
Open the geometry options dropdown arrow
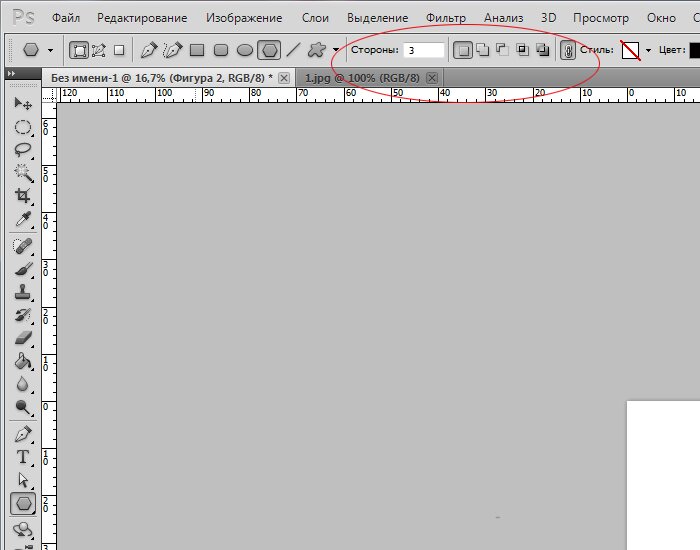click(336, 50)
